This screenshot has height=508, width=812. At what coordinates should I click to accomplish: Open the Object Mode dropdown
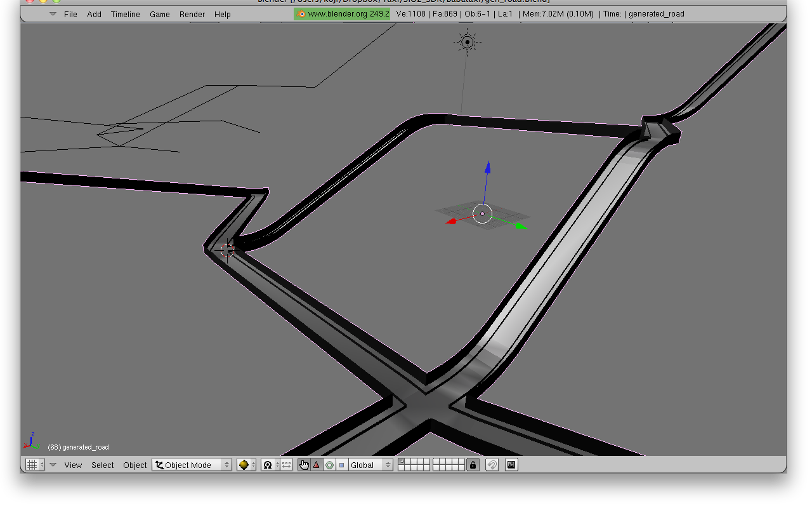192,465
